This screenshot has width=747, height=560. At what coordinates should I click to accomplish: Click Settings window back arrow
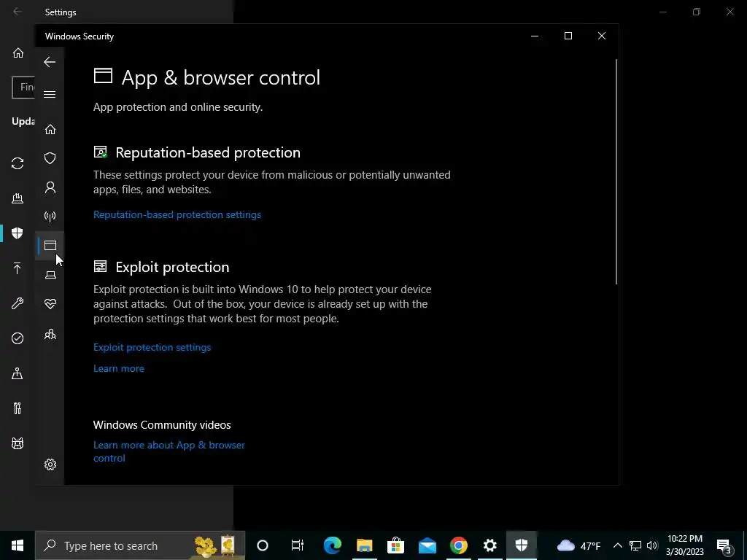[x=18, y=12]
